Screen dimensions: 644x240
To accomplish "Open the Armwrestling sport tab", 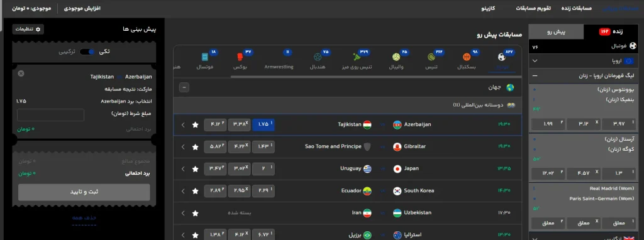I will (279, 60).
